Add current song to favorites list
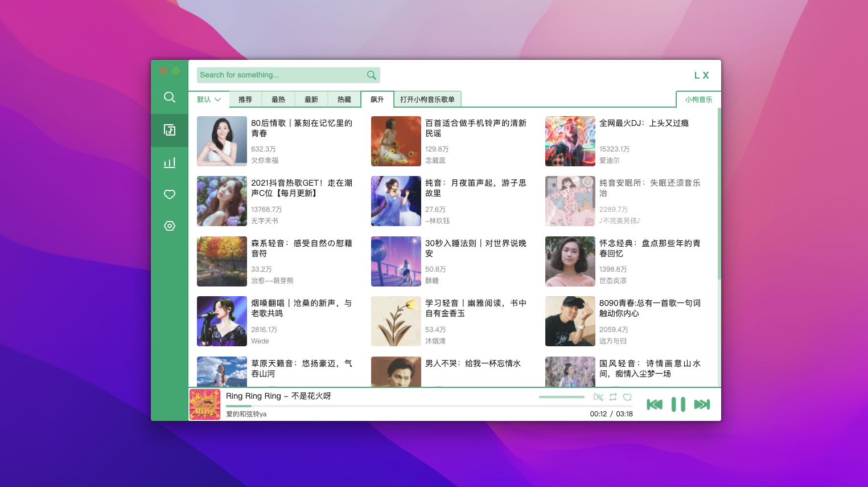 tap(627, 397)
